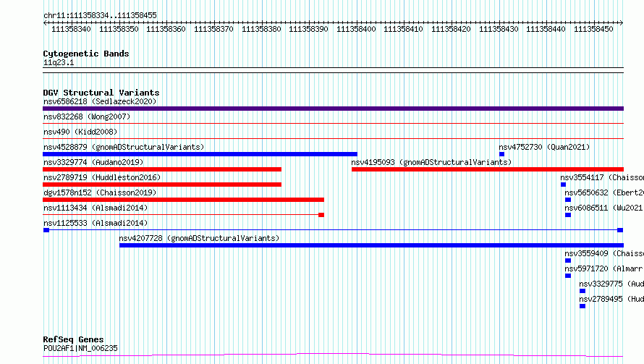
Task: Select the red nsv2789719 variant bar
Action: point(162,185)
